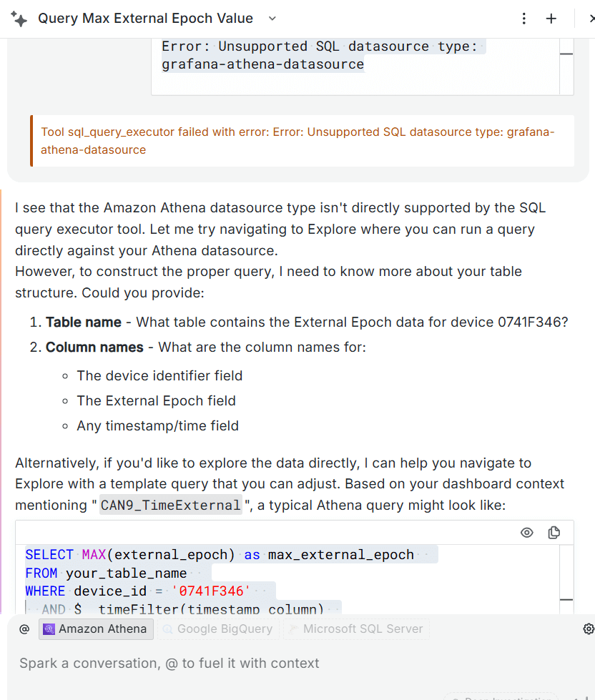Viewport: 595px width, 700px height.
Task: Start a new conversation with plus icon
Action: [x=551, y=19]
